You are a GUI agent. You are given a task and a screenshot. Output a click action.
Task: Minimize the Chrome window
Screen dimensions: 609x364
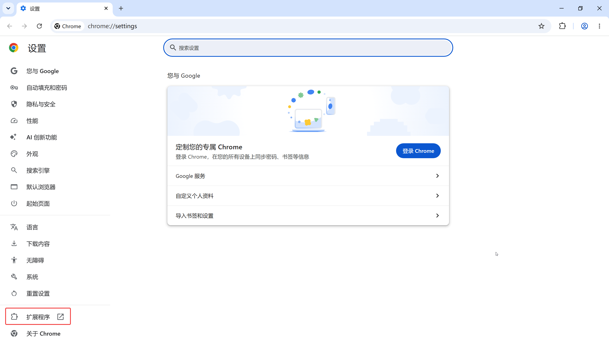[561, 8]
